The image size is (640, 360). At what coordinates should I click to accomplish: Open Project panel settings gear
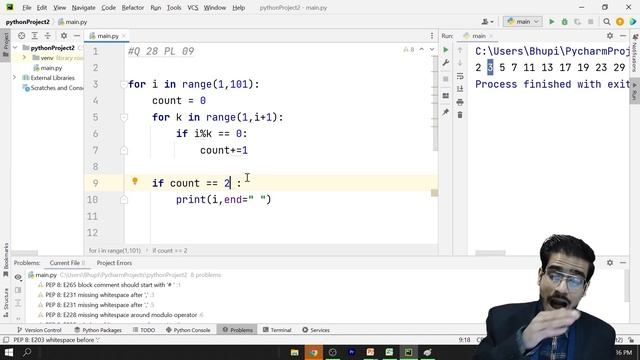click(64, 36)
